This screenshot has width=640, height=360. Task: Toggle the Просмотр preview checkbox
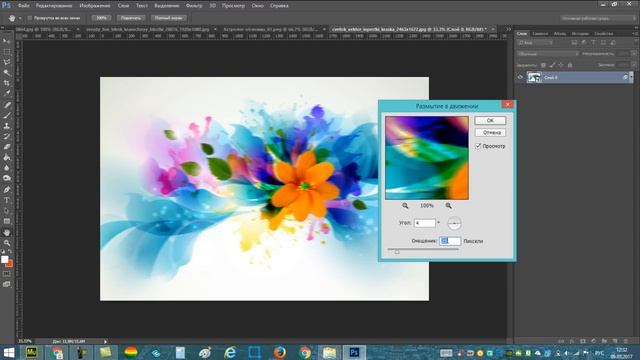[x=478, y=146]
